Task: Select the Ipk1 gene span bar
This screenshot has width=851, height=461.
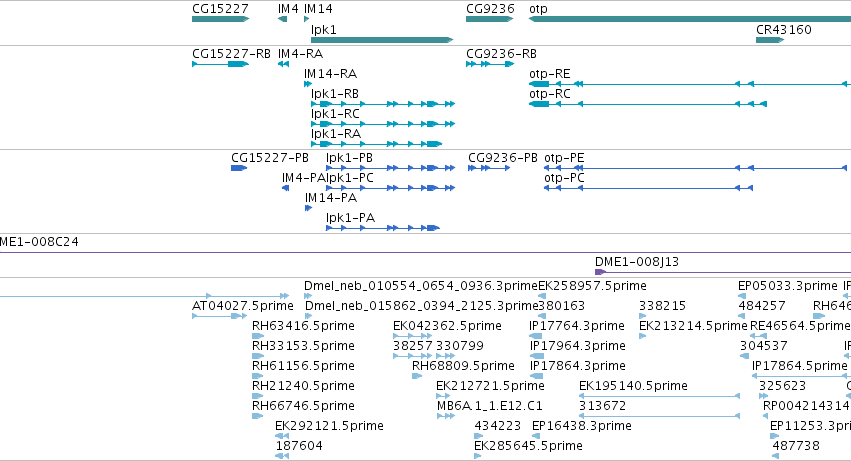Action: (x=382, y=40)
